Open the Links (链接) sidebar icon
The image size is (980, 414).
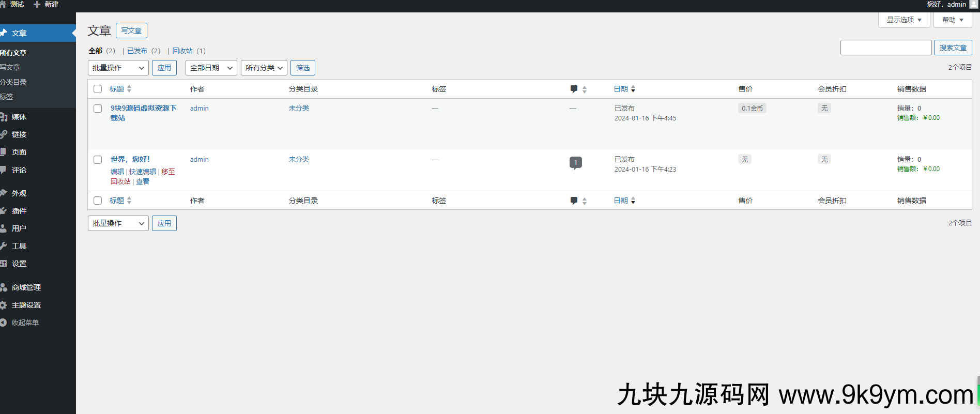tap(4, 134)
